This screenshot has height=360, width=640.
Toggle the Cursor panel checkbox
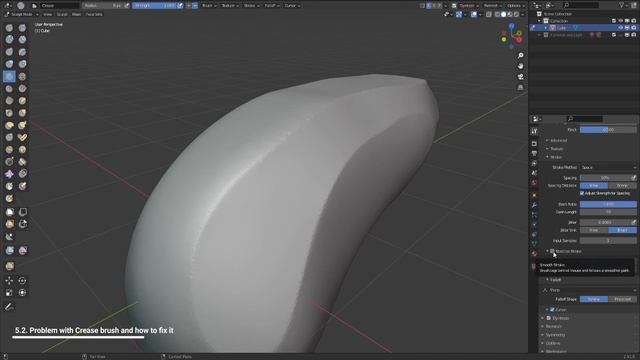click(x=552, y=310)
